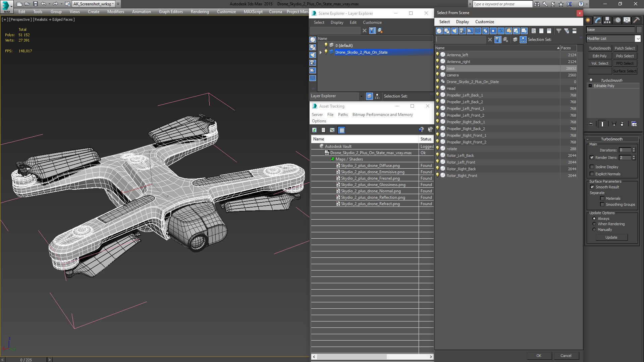The height and width of the screenshot is (362, 644).
Task: Open the Modifier List dropdown
Action: click(x=638, y=39)
